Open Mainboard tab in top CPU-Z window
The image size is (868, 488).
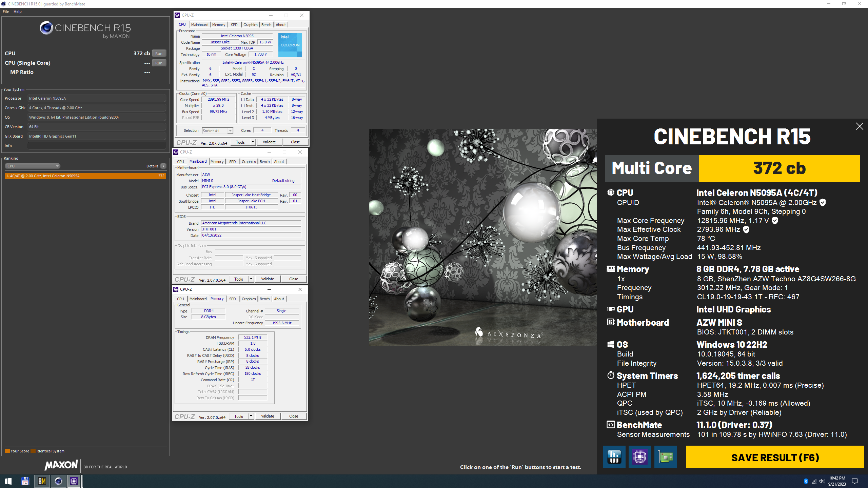[x=200, y=25]
